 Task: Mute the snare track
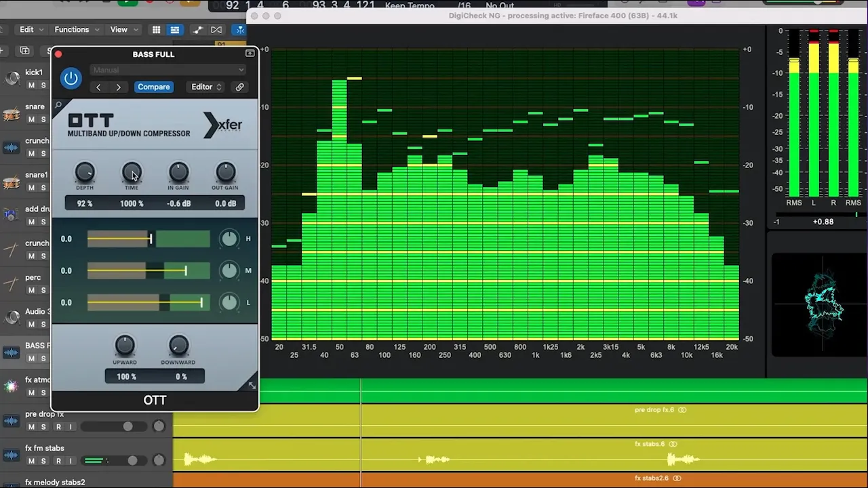pos(31,119)
